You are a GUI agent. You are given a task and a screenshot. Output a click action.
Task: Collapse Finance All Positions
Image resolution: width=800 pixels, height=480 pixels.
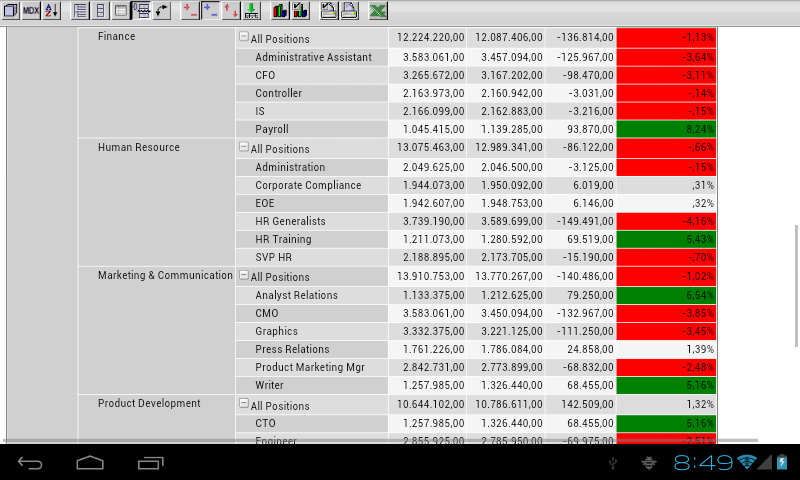tap(244, 36)
